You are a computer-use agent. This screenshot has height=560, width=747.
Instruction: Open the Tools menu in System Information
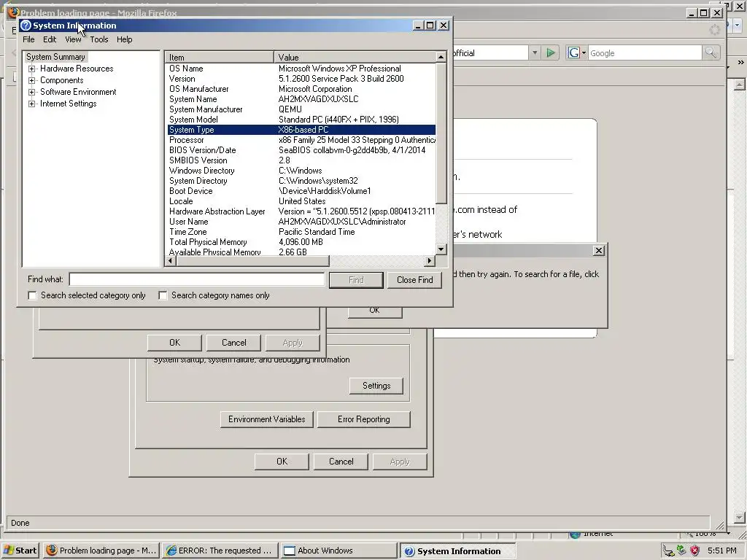[99, 39]
